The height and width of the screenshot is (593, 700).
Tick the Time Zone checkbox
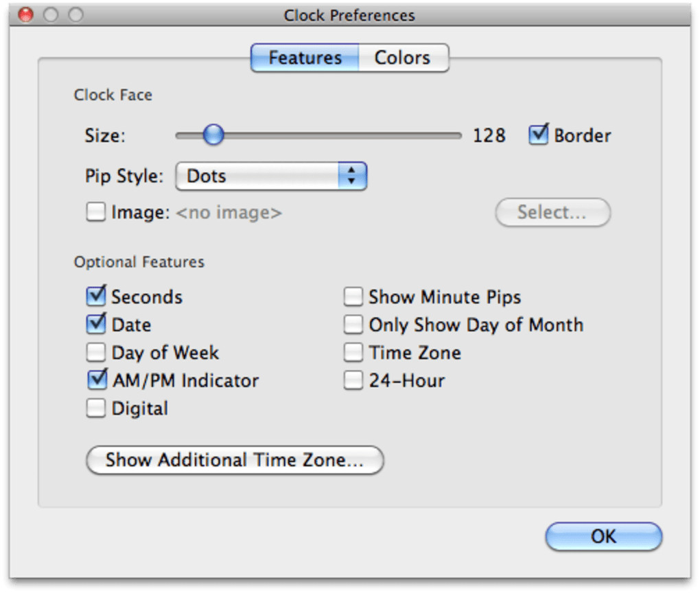[x=353, y=353]
